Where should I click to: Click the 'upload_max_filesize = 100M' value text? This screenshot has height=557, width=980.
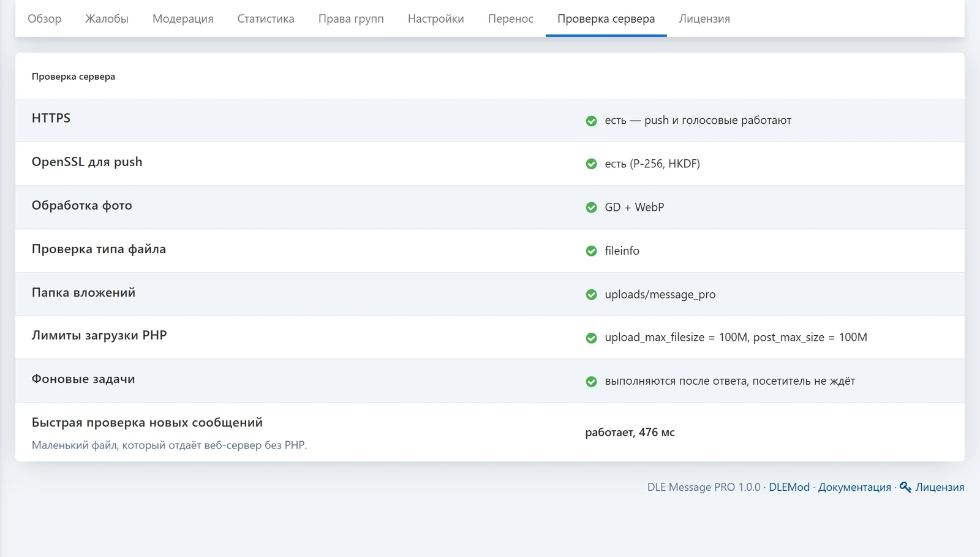676,337
